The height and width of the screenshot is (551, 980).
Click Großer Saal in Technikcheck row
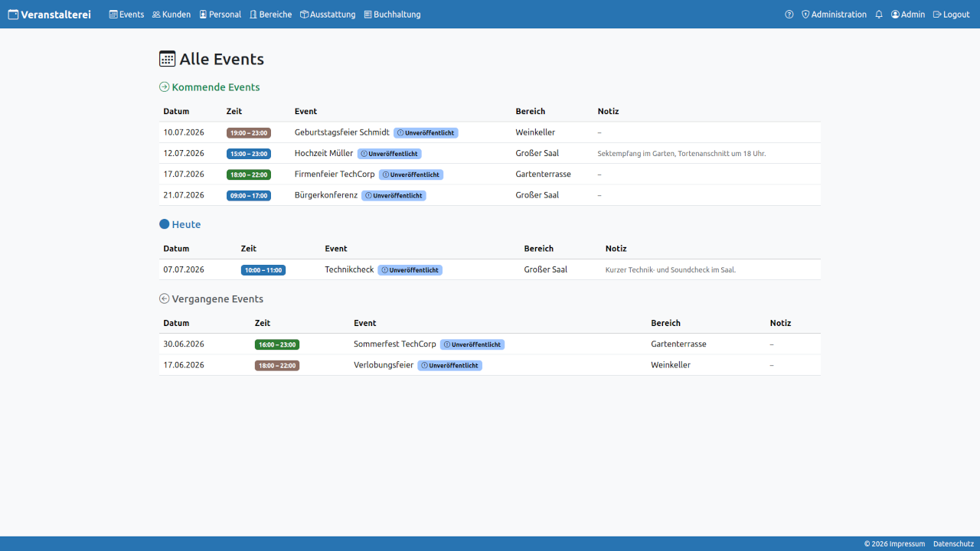546,269
